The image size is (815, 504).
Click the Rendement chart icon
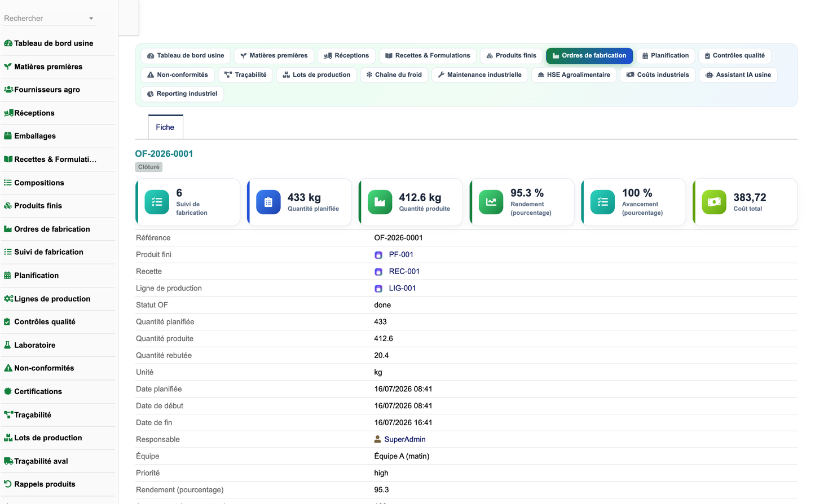click(491, 202)
